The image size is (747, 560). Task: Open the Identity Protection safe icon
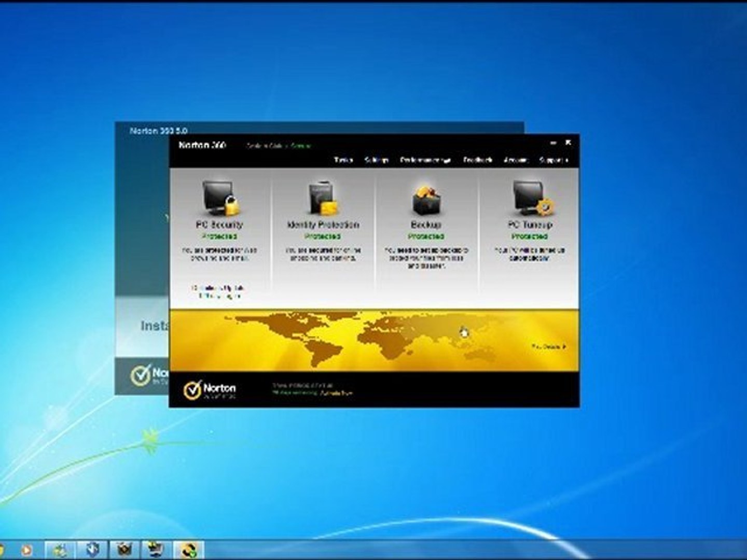323,198
